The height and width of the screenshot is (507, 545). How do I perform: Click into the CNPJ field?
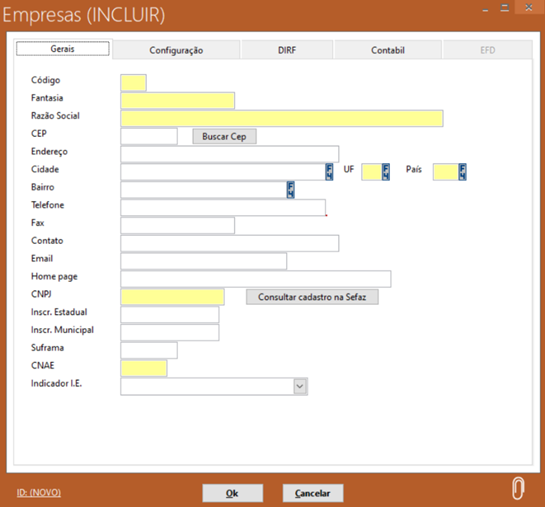[x=172, y=297]
